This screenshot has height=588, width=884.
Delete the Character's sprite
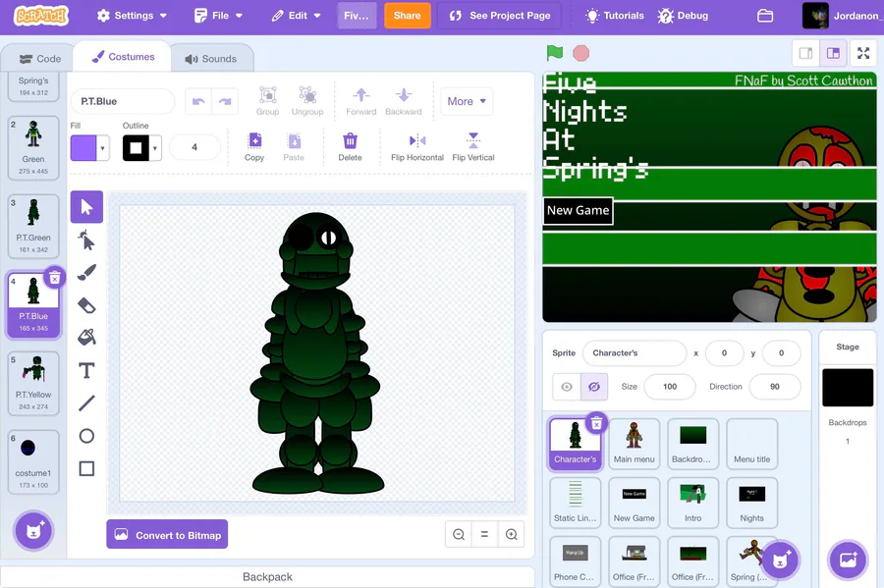click(x=596, y=423)
